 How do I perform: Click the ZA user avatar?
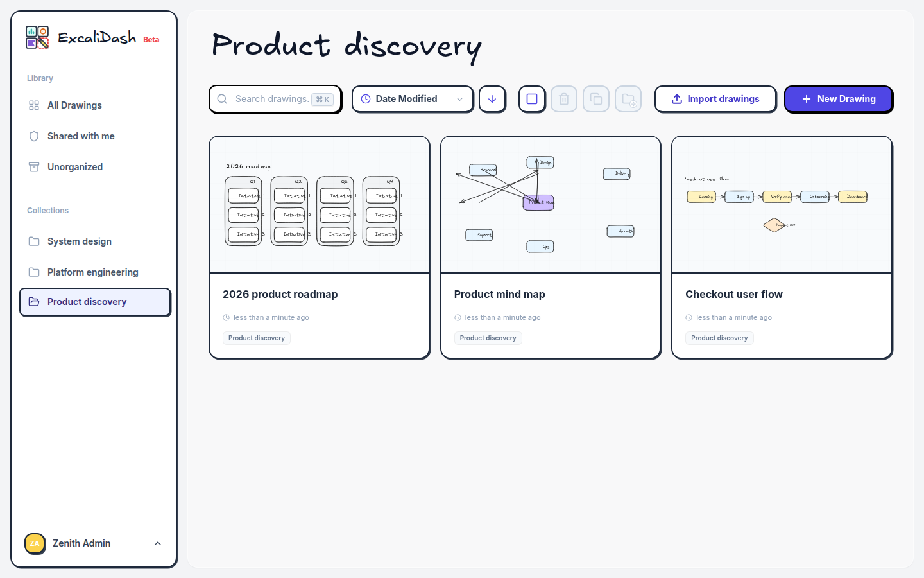tap(35, 543)
